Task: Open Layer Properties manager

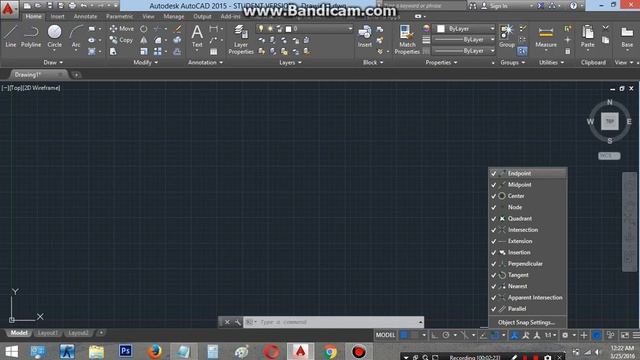Action: tap(241, 39)
